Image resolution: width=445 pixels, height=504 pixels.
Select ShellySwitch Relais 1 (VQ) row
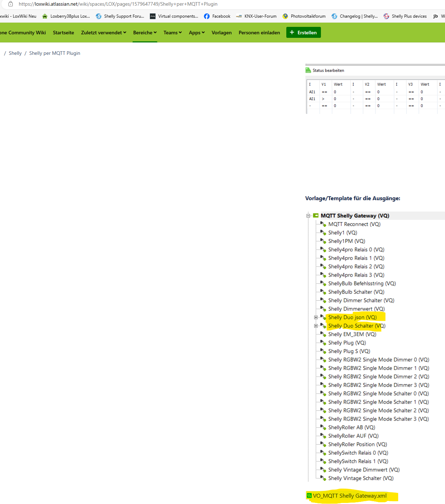point(358,462)
